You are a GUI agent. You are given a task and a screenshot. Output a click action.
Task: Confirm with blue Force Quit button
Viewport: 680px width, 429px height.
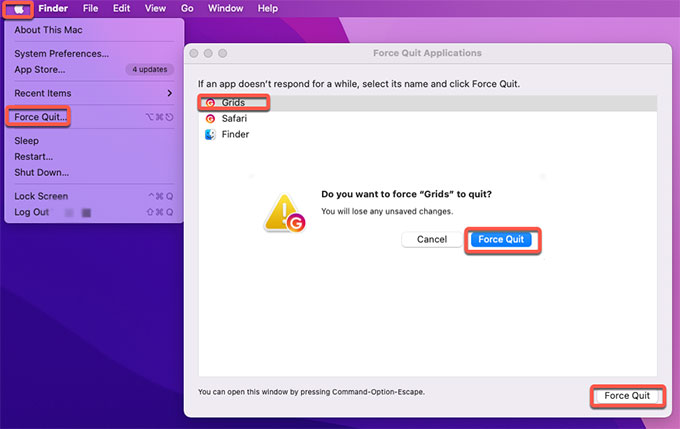[x=502, y=240]
